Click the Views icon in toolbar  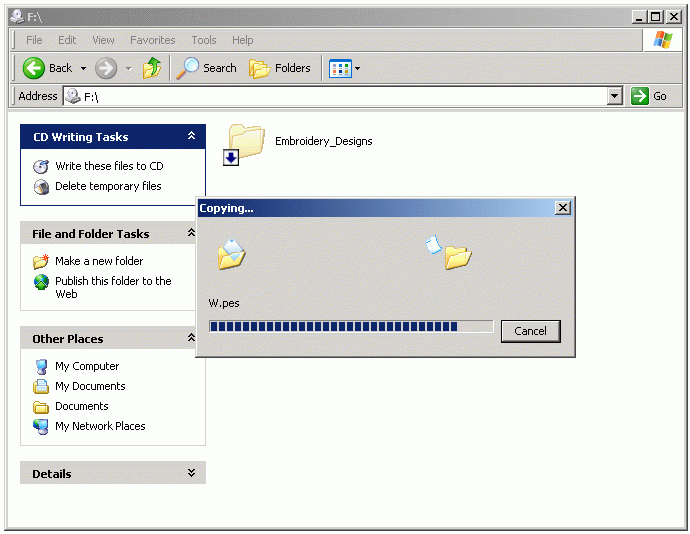click(340, 68)
